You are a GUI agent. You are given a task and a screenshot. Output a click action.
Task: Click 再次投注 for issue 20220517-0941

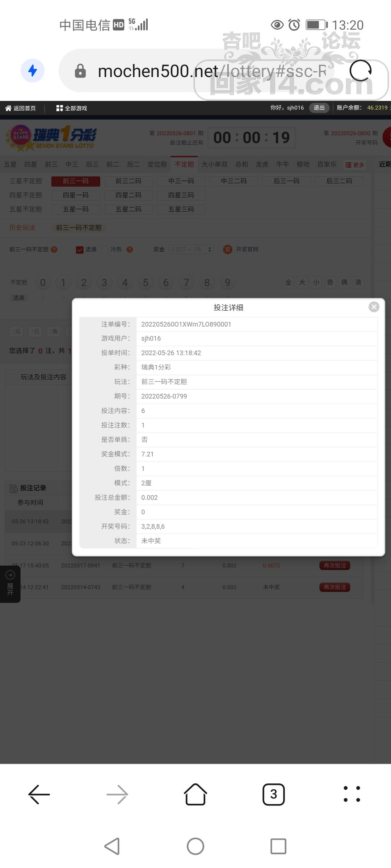click(x=335, y=566)
